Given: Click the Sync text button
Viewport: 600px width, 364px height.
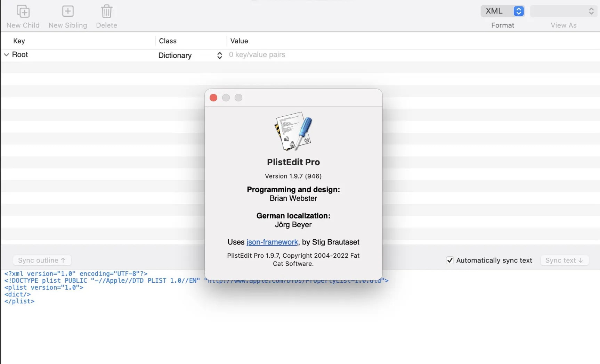Looking at the screenshot, I should tap(564, 260).
